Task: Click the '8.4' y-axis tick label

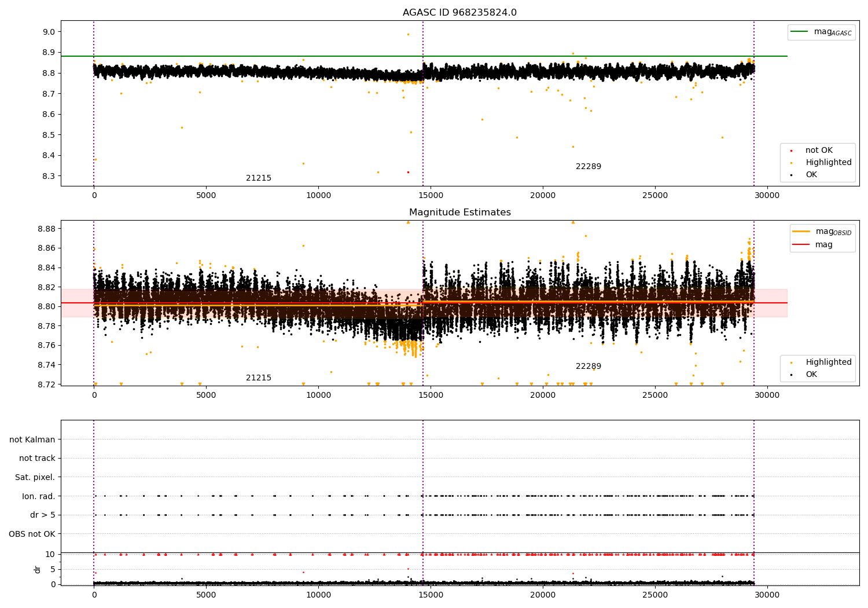Action: click(x=48, y=156)
